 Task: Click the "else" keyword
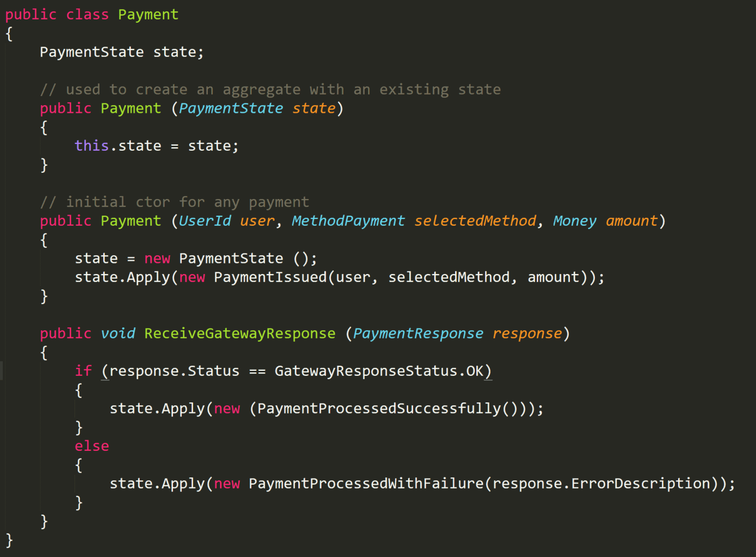pos(92,446)
